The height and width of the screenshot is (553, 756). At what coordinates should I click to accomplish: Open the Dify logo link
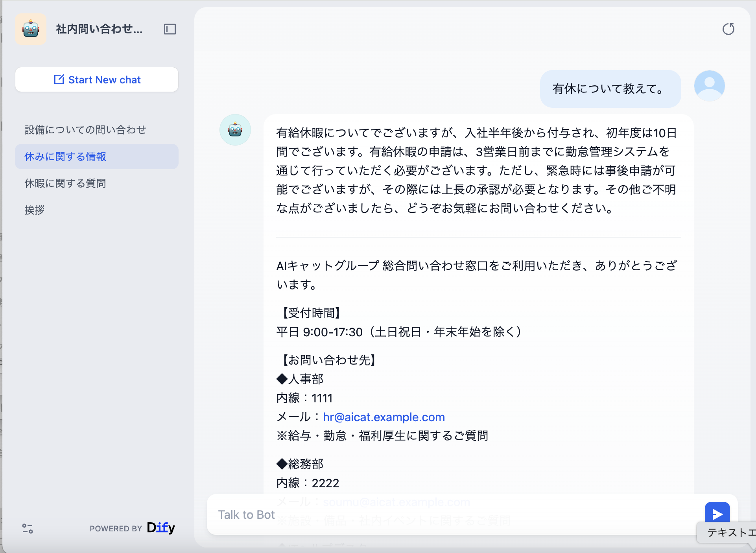click(x=160, y=528)
